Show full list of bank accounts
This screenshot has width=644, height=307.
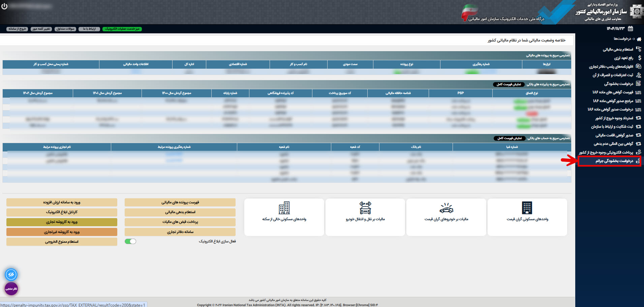click(510, 138)
